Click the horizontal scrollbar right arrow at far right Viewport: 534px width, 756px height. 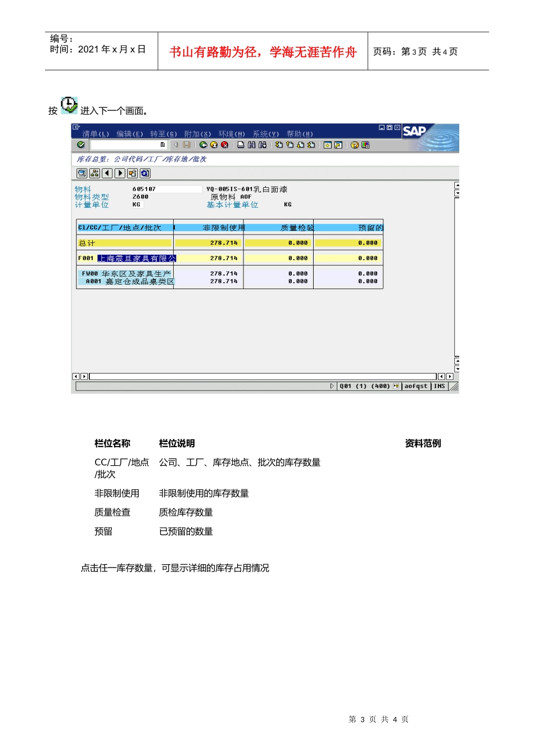450,376
